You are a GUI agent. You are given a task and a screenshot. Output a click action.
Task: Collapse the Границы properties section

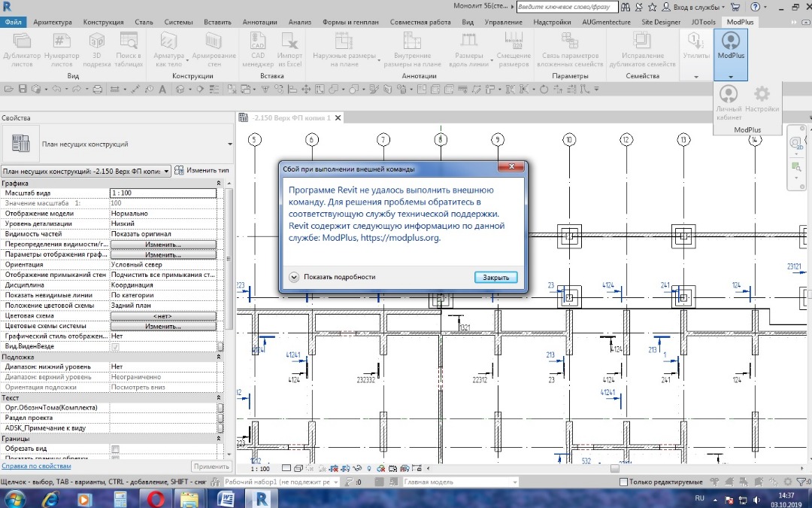click(219, 439)
